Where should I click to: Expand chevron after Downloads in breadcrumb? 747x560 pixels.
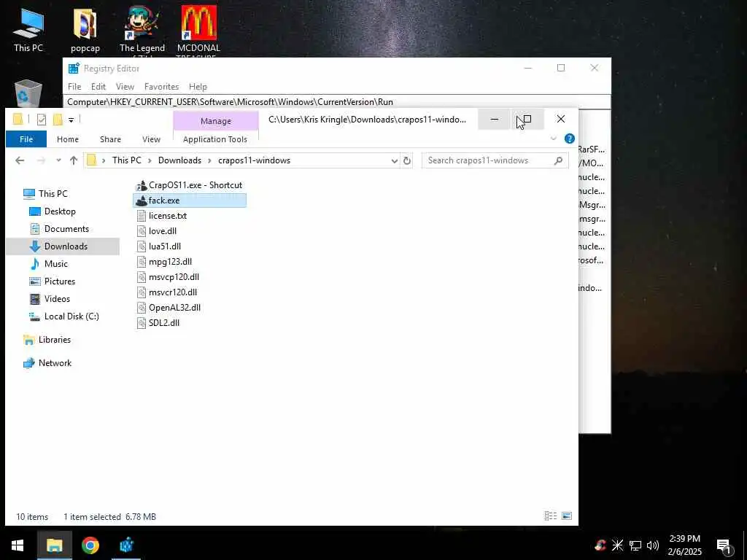point(209,160)
